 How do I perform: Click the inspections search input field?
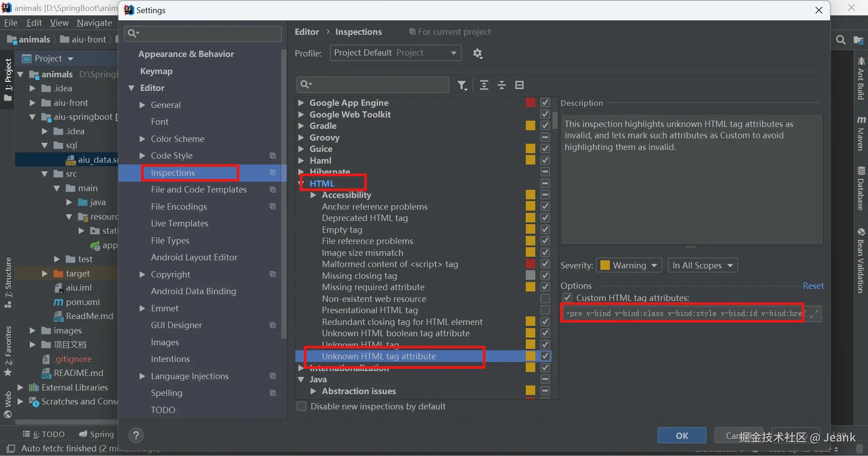tap(373, 85)
